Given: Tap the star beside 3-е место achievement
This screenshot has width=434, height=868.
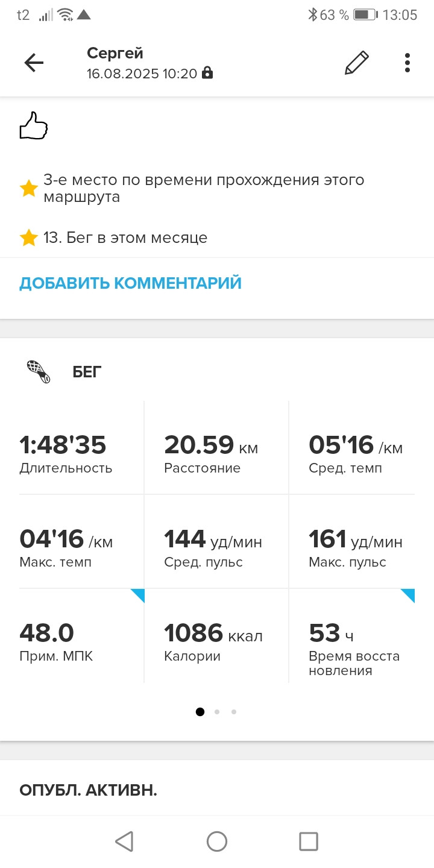Looking at the screenshot, I should pos(28,189).
